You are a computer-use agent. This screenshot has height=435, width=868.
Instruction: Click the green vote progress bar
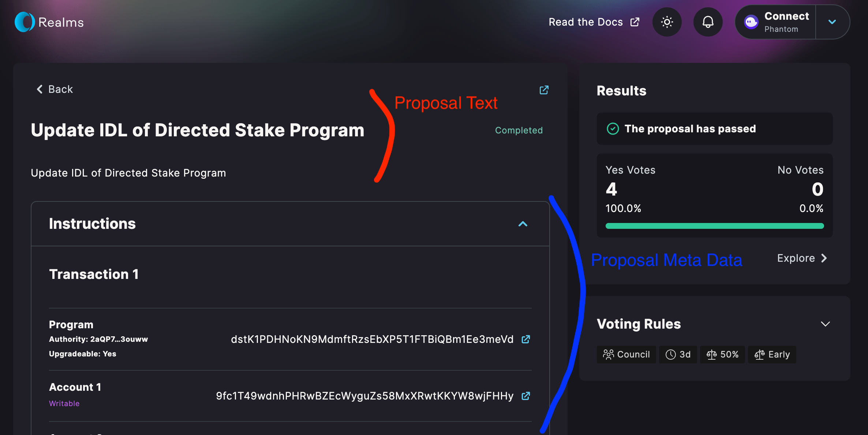coord(714,226)
